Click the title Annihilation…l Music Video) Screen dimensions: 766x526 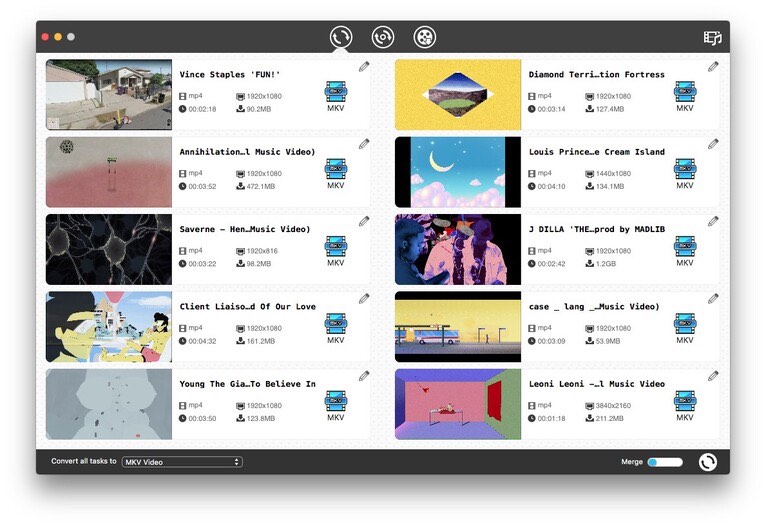pyautogui.click(x=247, y=152)
